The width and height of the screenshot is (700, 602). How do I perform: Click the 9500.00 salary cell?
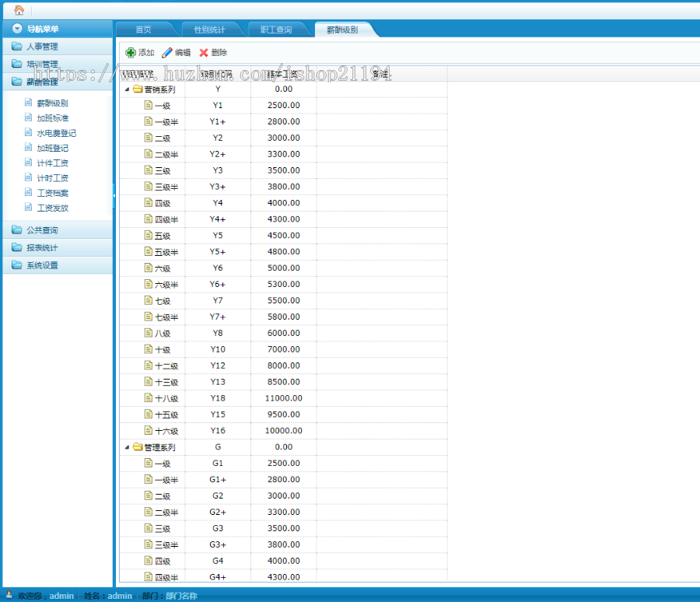[283, 415]
